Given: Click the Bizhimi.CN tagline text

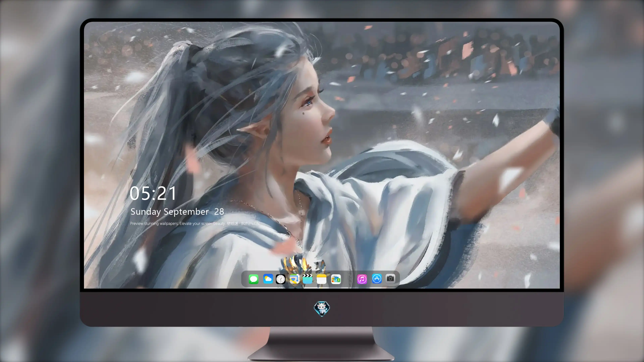Looking at the screenshot, I should (x=195, y=223).
